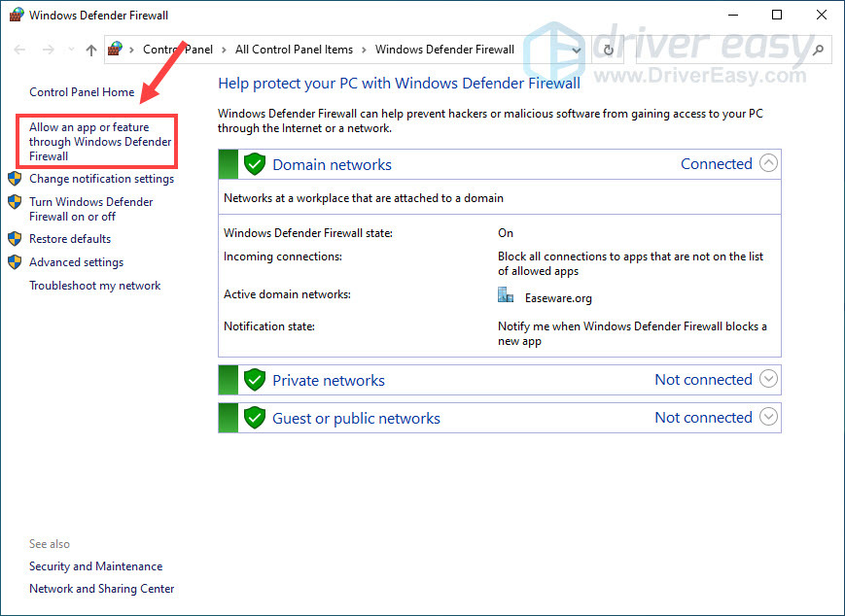845x616 pixels.
Task: Click 'Active domain networks:' label
Action: (287, 294)
